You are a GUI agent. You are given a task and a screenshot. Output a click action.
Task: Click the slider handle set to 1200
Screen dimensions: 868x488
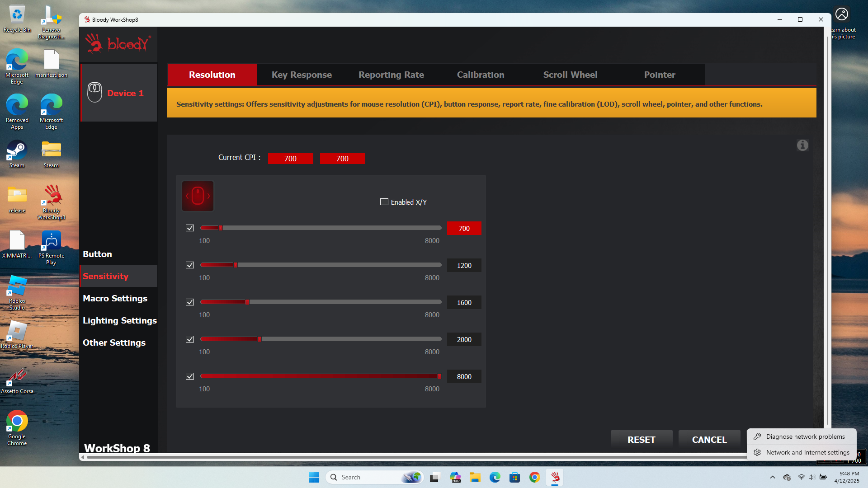point(236,265)
